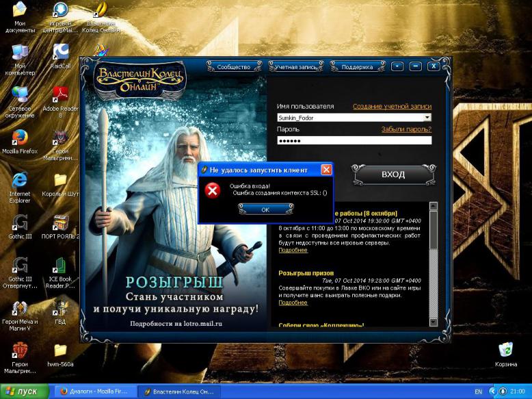
Task: Click the news panel scrollbar thumb
Action: [434, 230]
